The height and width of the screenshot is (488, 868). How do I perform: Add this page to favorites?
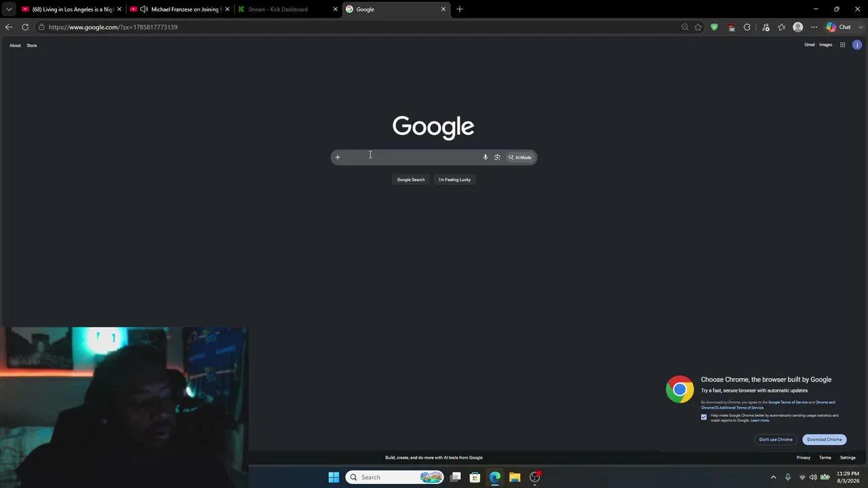(x=698, y=27)
